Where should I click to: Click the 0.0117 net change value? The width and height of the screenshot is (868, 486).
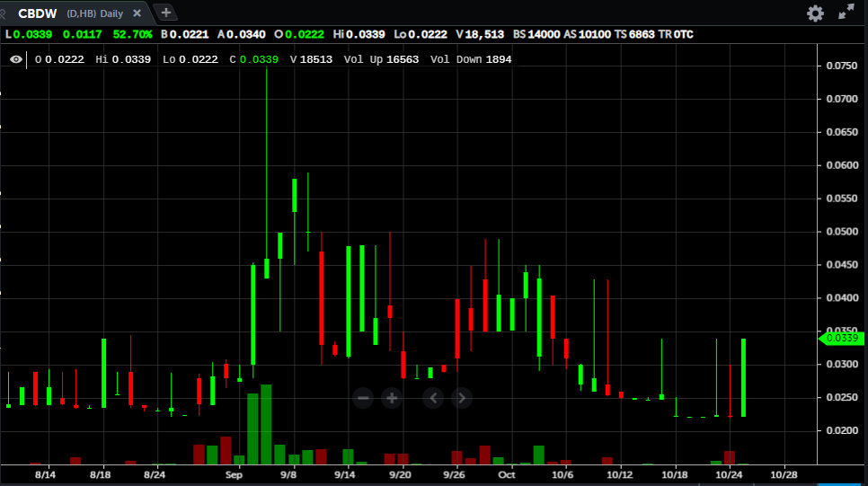pos(82,34)
